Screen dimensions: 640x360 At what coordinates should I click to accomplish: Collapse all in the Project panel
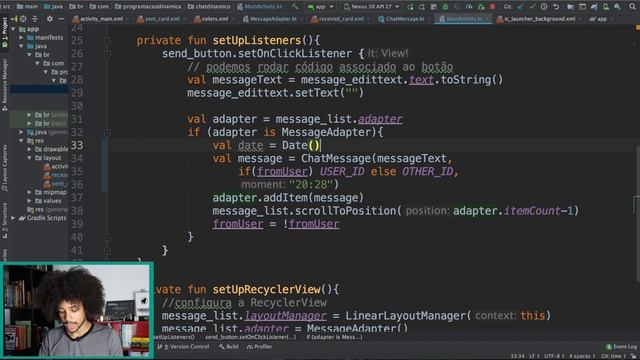[x=35, y=19]
